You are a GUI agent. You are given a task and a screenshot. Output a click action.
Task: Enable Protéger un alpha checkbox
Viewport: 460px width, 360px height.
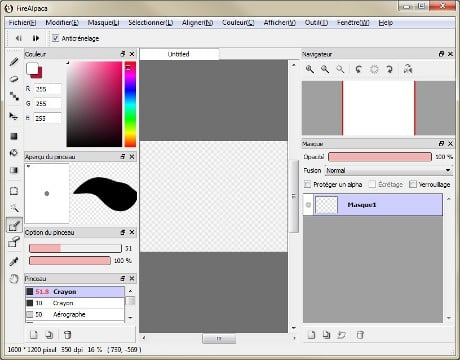308,184
